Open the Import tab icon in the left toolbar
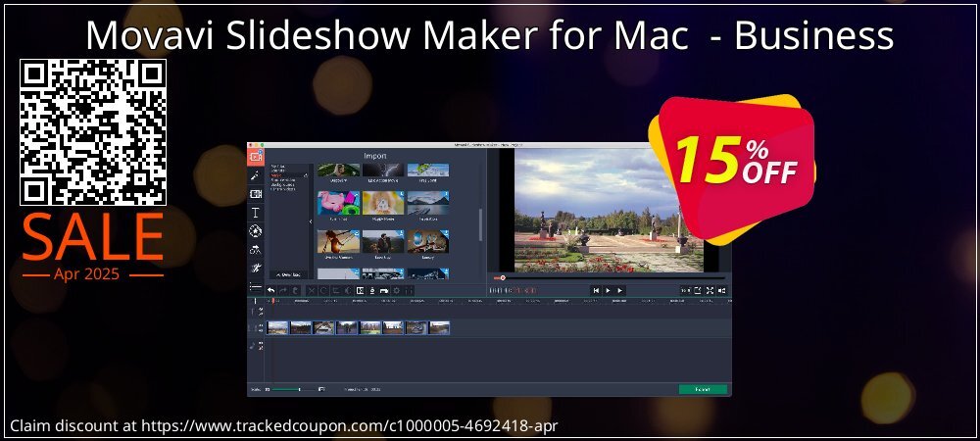This screenshot has height=441, width=980. tap(256, 157)
